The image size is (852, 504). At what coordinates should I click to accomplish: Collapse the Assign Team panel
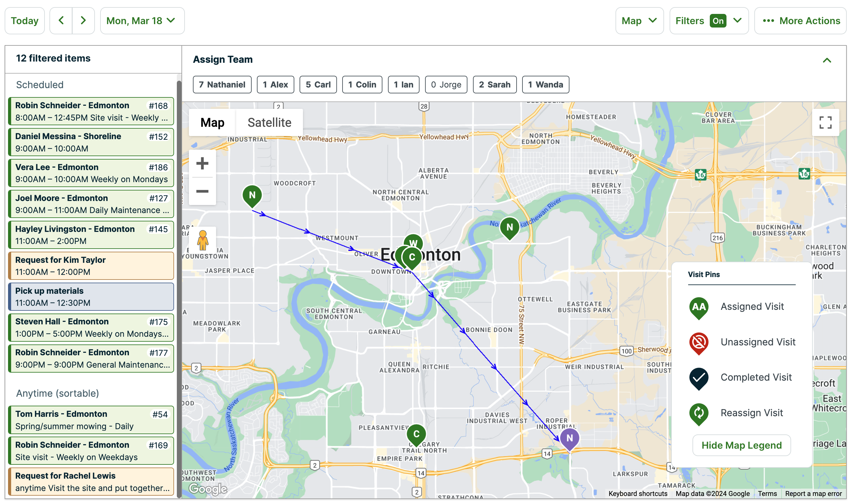pos(827,60)
